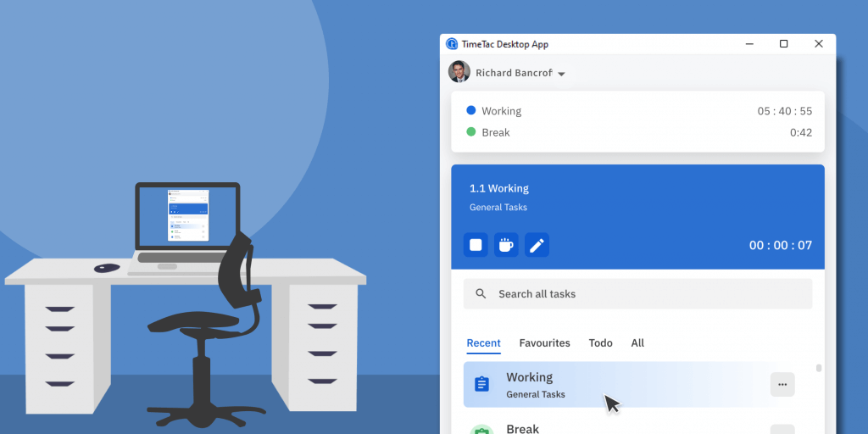Click the green Break task icon in the list
The width and height of the screenshot is (868, 434).
(481, 430)
